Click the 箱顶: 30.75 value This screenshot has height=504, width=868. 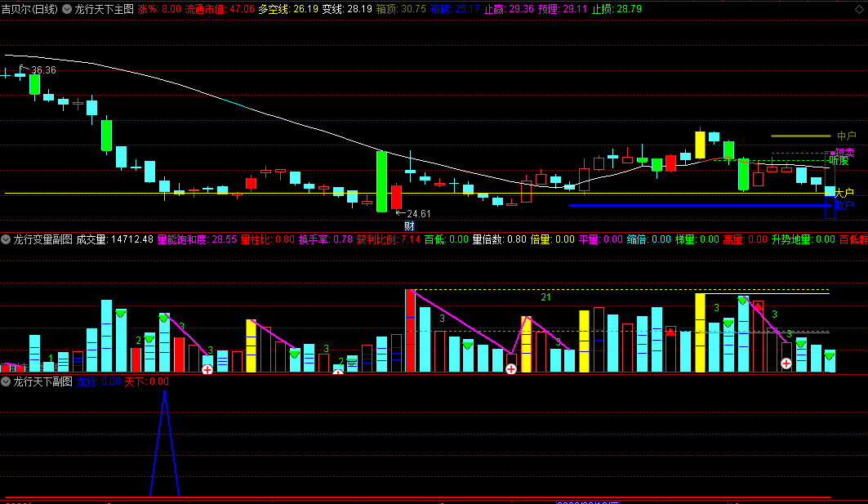[x=401, y=9]
